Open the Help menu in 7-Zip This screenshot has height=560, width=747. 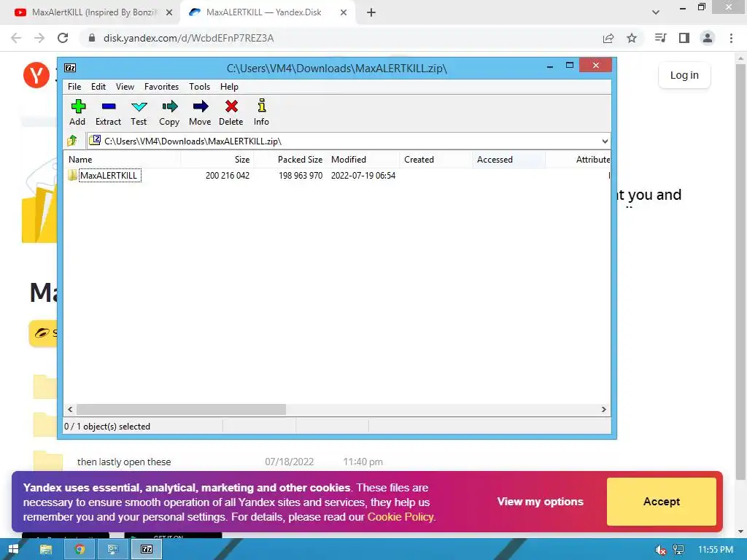point(229,87)
